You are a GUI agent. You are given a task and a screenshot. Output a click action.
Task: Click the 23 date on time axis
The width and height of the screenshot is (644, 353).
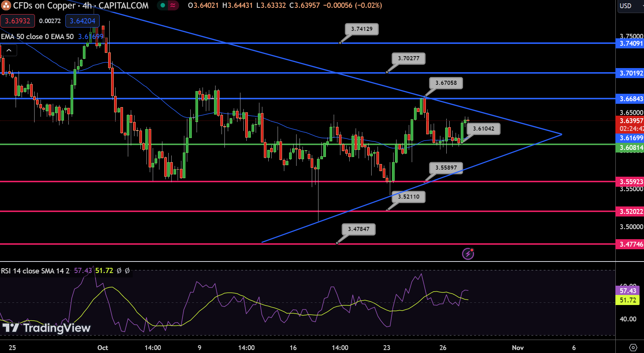(387, 348)
